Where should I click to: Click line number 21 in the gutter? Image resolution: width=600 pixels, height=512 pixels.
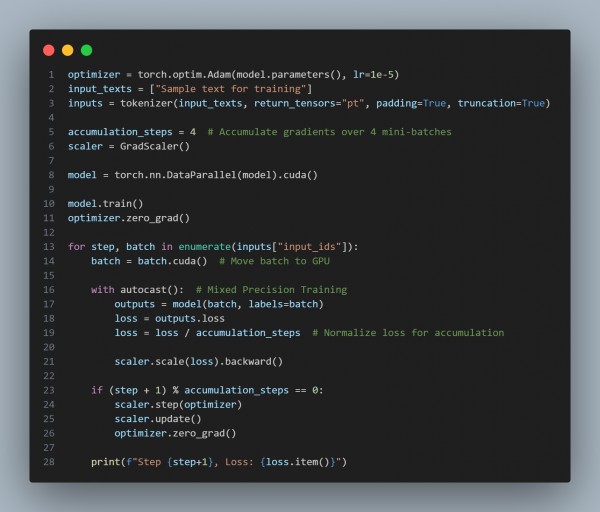pos(49,362)
